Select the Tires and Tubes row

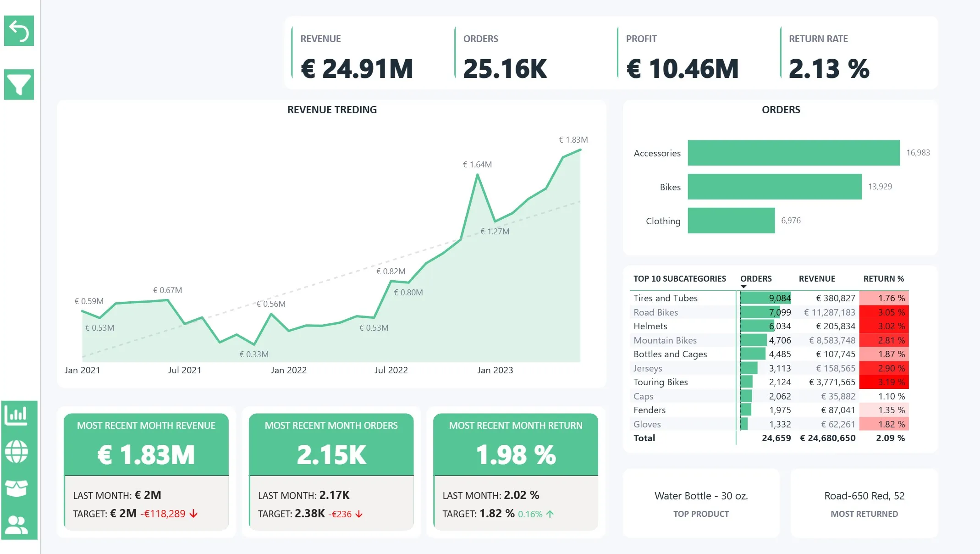[x=769, y=298]
